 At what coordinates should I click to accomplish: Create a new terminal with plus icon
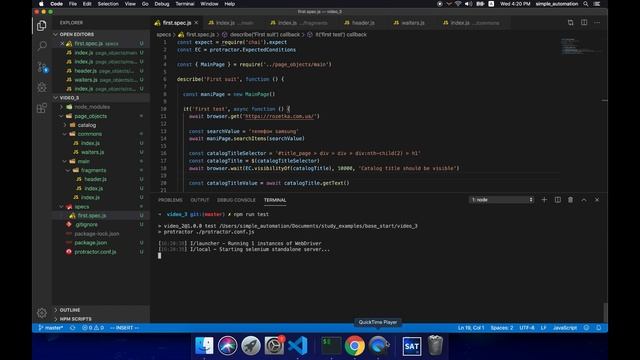point(544,200)
